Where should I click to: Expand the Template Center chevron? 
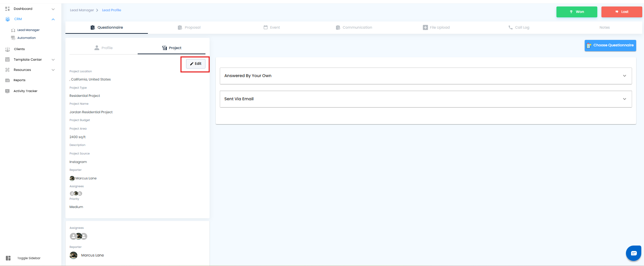click(x=53, y=60)
